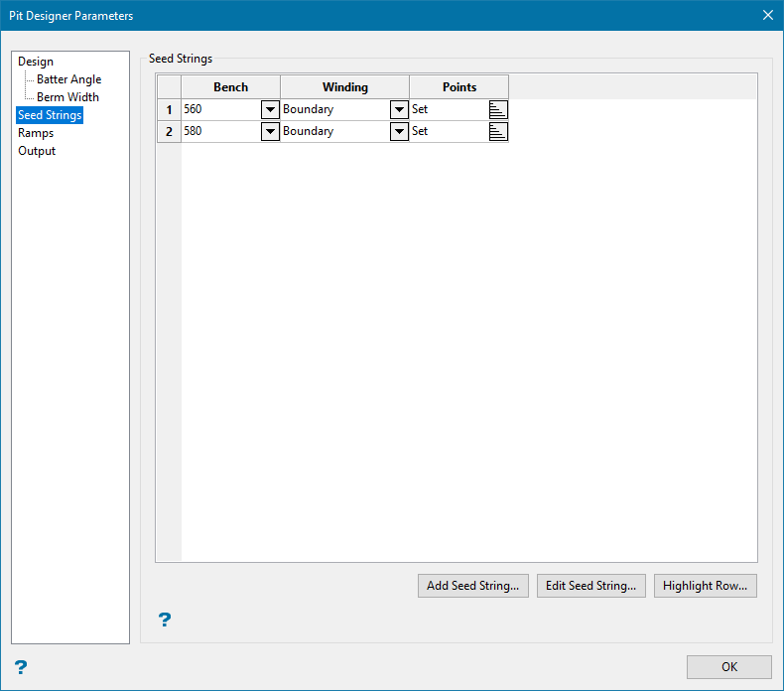Close the Pit Designer Parameters dialog
The width and height of the screenshot is (784, 691).
point(767,15)
